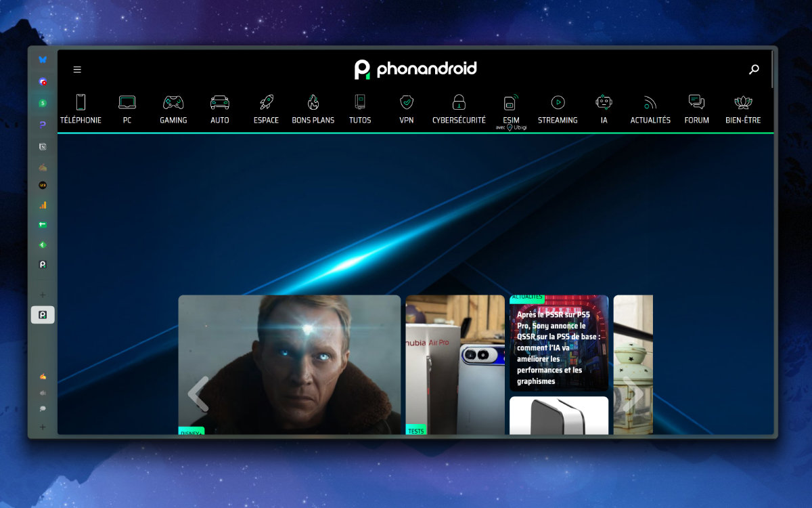Open the green S sidebar icon
The width and height of the screenshot is (812, 508).
43,103
